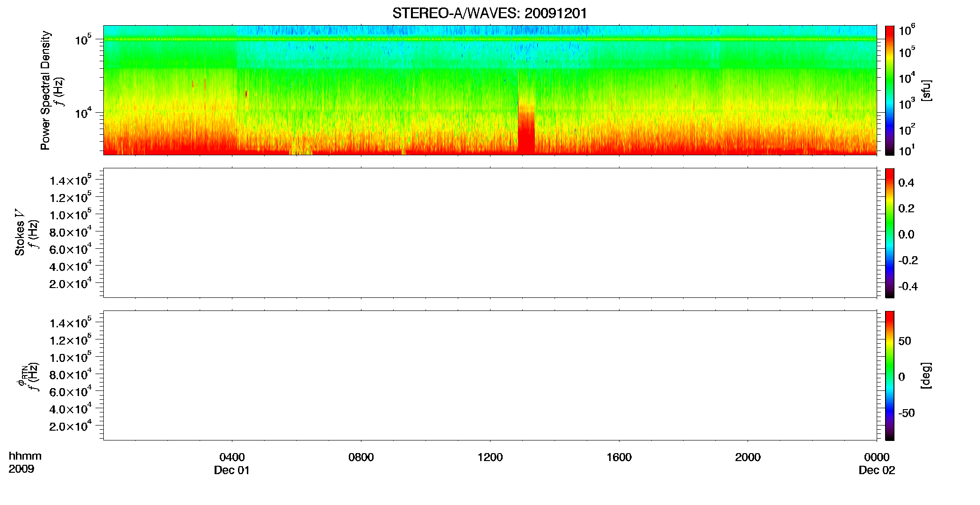Viewport: 980px width, 505px height.
Task: Click the "0.0" tick on the Stokes colorbar
Action: pos(906,235)
